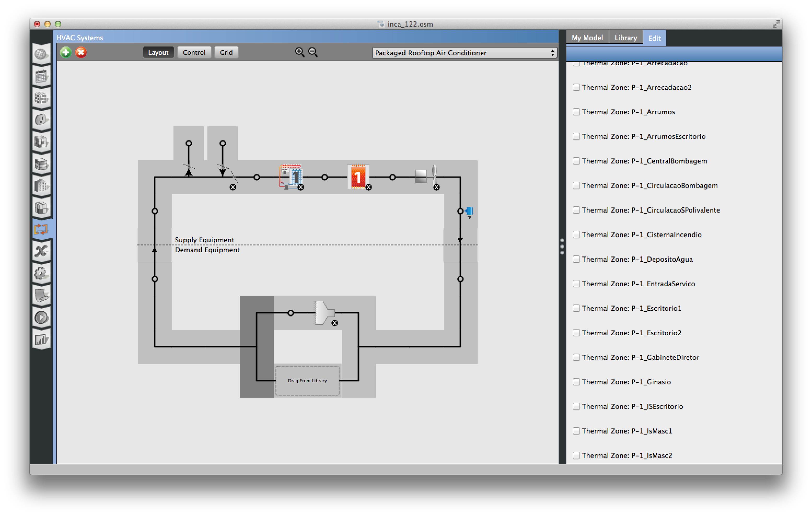
Task: Check Thermal Zone P-1_CirculacaoBombagem
Action: point(576,186)
